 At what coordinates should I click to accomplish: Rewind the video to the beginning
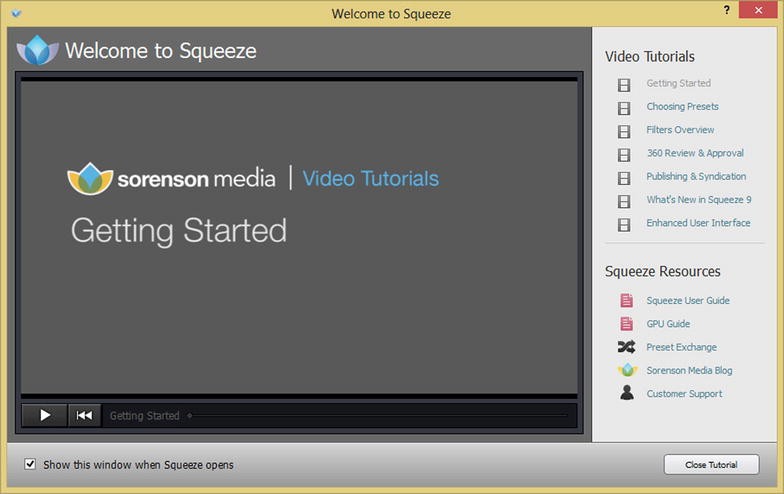tap(84, 415)
